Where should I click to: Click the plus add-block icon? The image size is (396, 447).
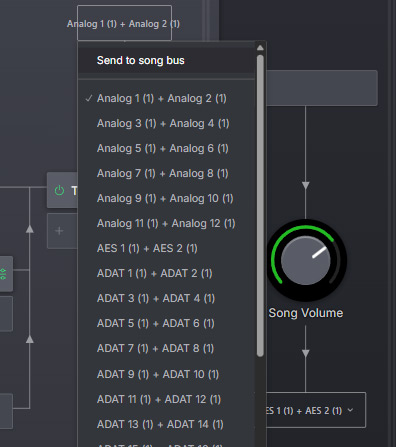59,231
